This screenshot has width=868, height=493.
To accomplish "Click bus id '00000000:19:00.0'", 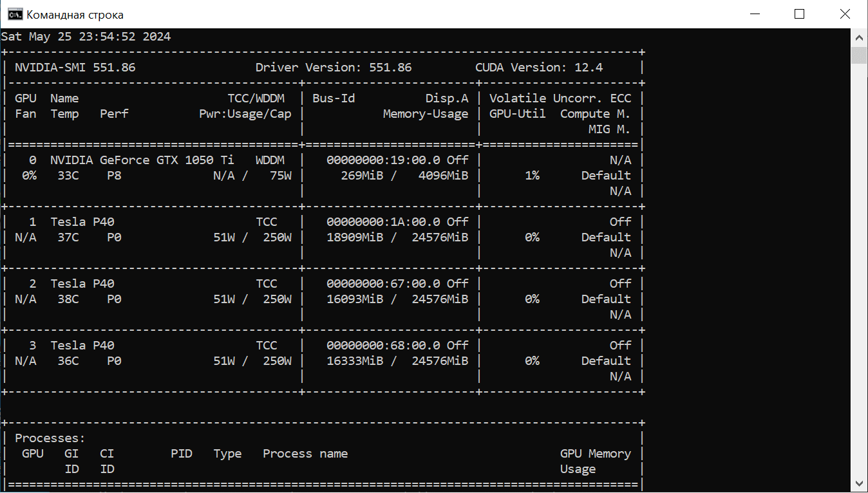I will (383, 160).
